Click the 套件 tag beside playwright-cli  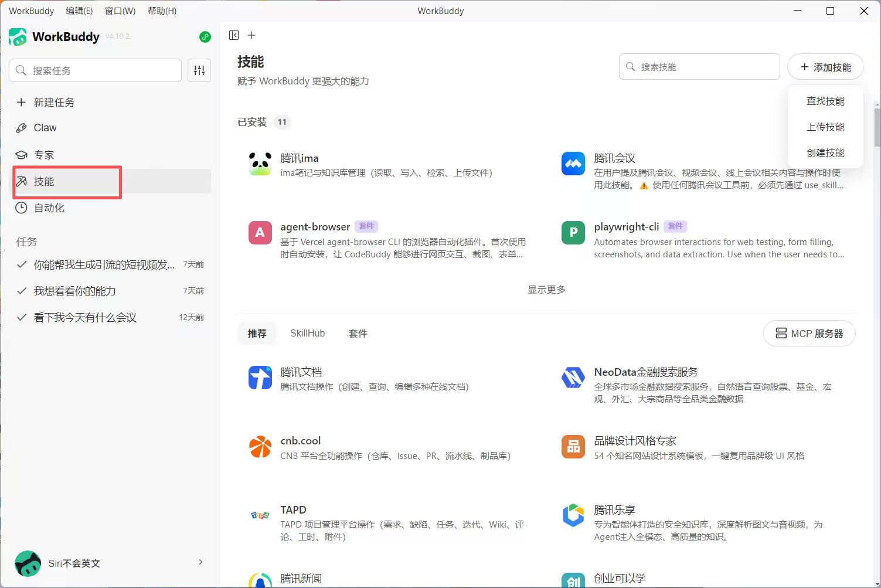click(675, 226)
